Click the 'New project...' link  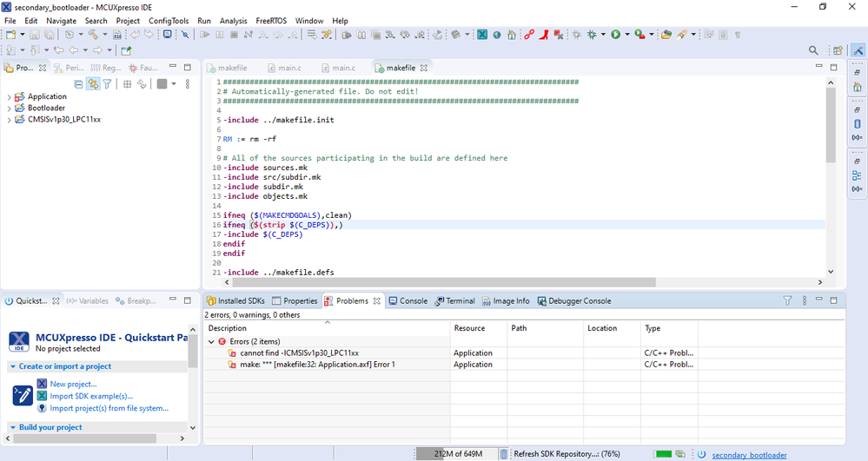coord(73,384)
